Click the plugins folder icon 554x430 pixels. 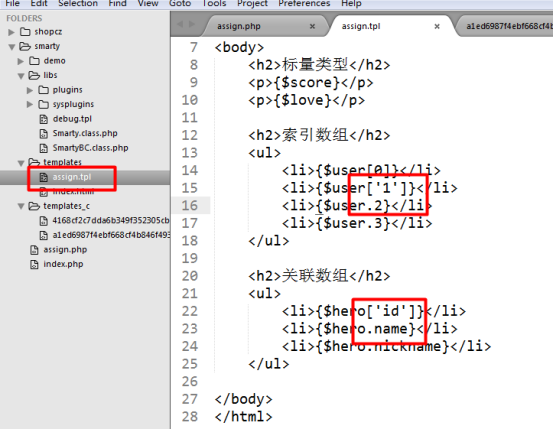(43, 90)
